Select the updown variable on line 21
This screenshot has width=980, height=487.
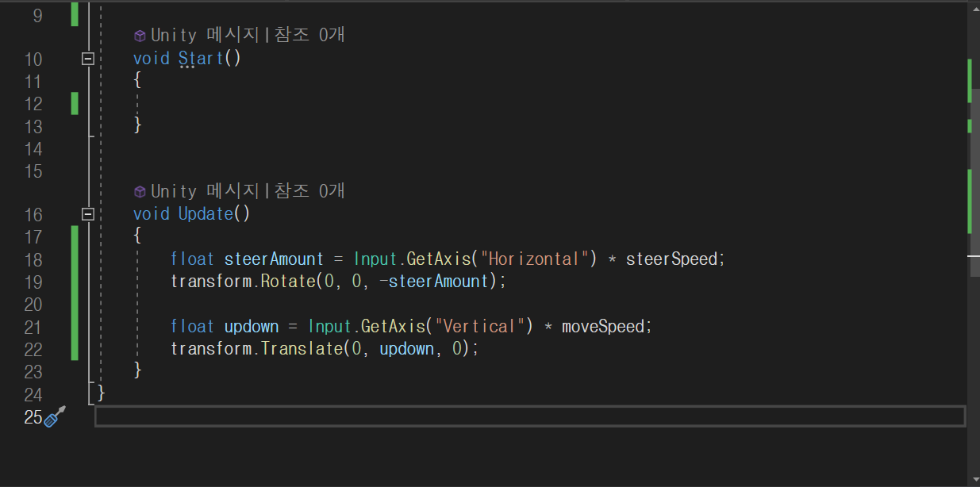coord(252,325)
